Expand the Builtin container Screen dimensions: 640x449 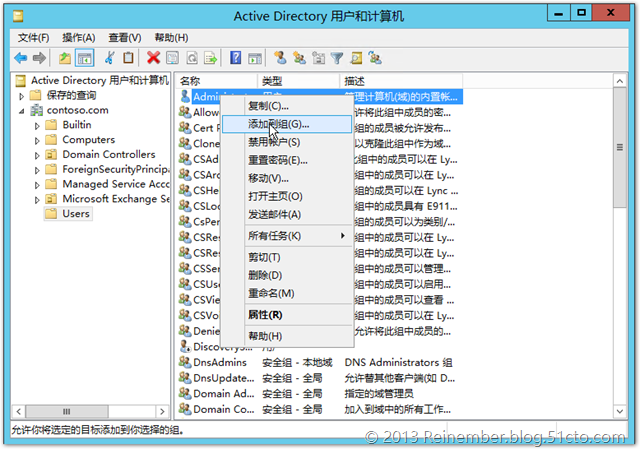pyautogui.click(x=37, y=125)
